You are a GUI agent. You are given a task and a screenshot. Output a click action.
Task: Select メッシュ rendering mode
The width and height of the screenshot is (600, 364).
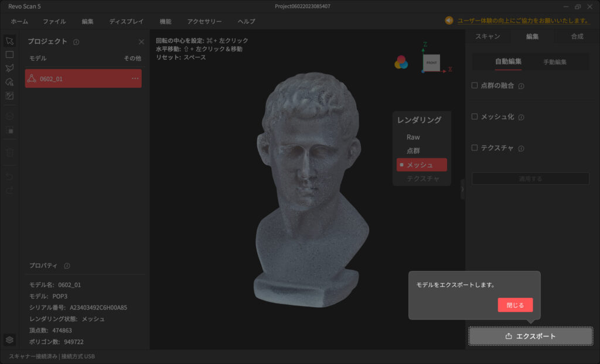422,165
